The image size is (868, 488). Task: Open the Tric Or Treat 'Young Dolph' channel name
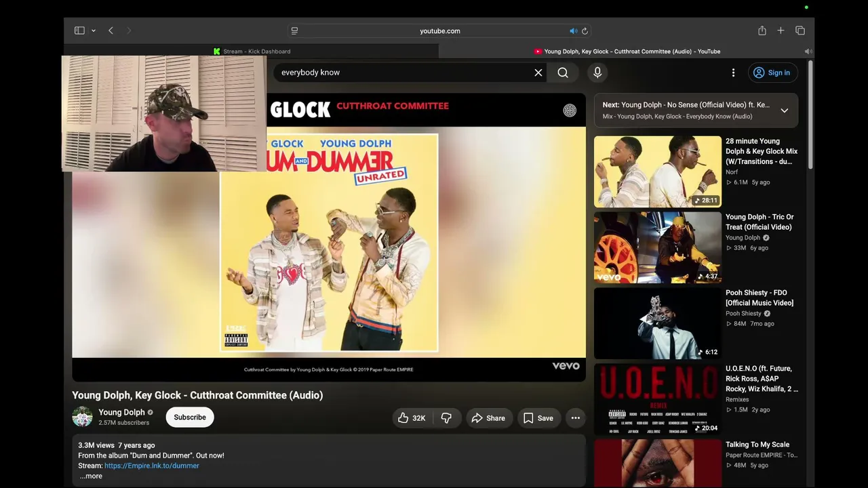tap(743, 238)
